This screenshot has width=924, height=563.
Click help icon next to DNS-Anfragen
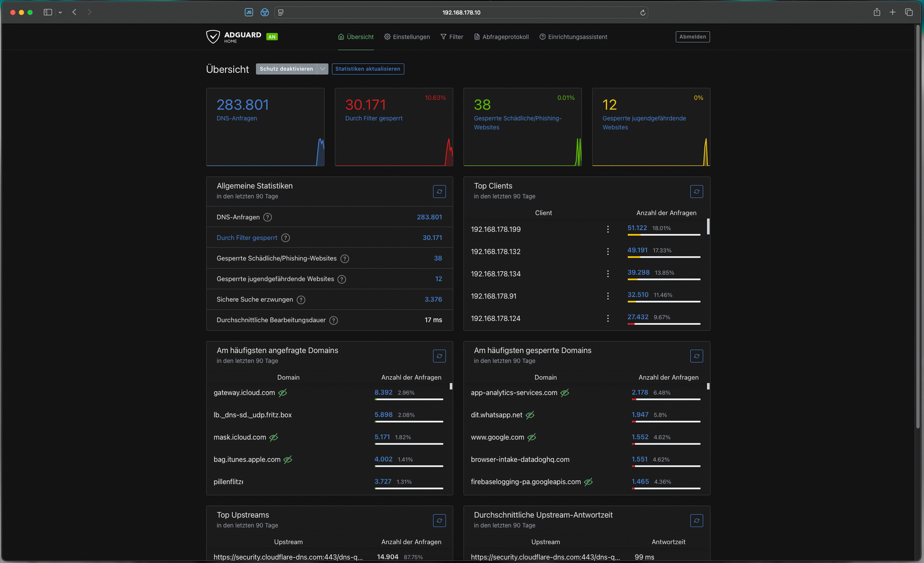(x=268, y=217)
